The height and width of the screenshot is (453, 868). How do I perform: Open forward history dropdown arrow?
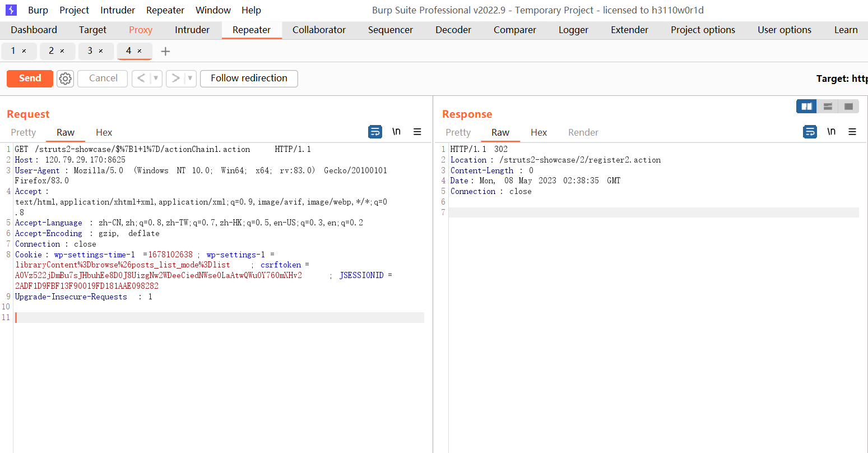click(190, 78)
